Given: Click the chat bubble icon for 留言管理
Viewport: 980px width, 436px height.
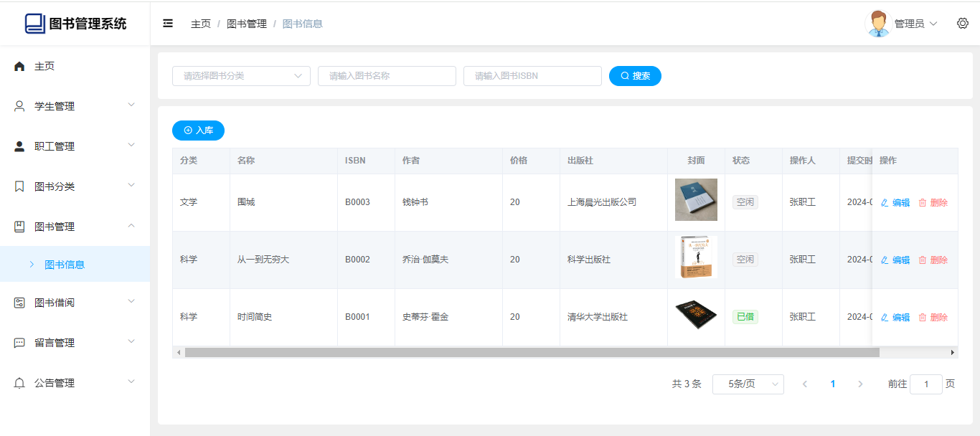Looking at the screenshot, I should point(19,343).
